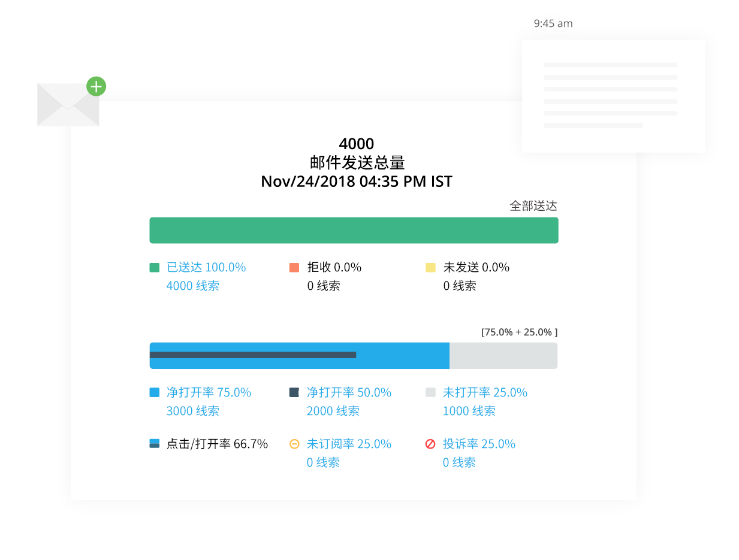Open the 3000 线索 leads link
Screen dimensions: 739x560
pos(192,411)
